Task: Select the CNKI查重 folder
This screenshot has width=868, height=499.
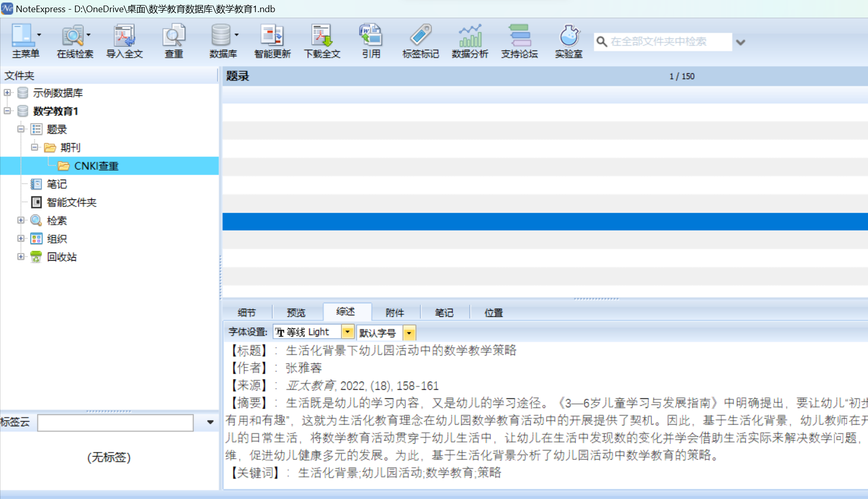Action: pos(96,165)
